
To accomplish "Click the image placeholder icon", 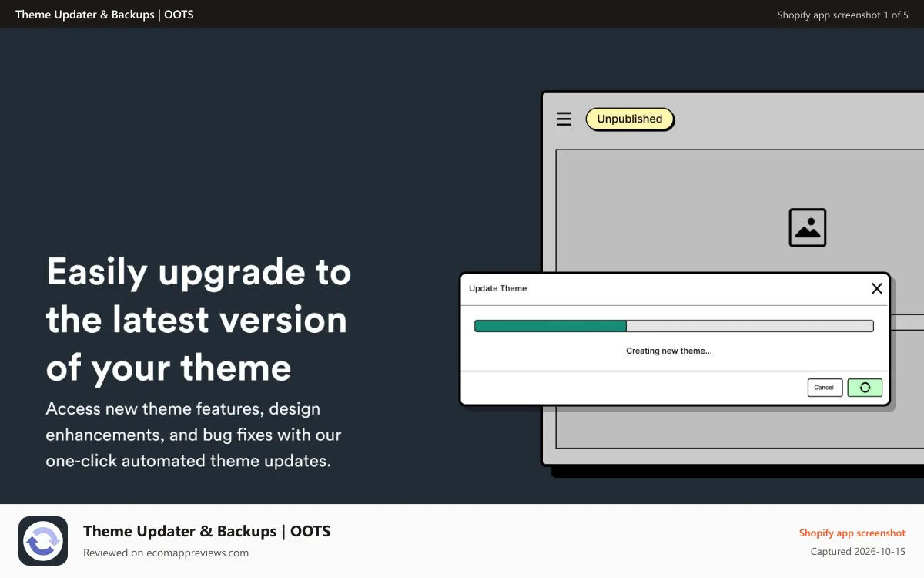I will click(x=808, y=227).
